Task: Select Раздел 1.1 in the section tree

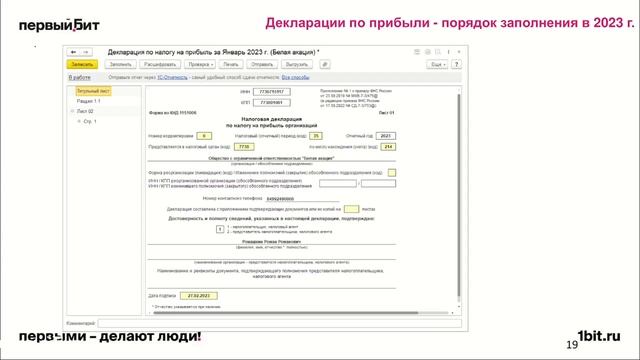Action: [x=89, y=101]
